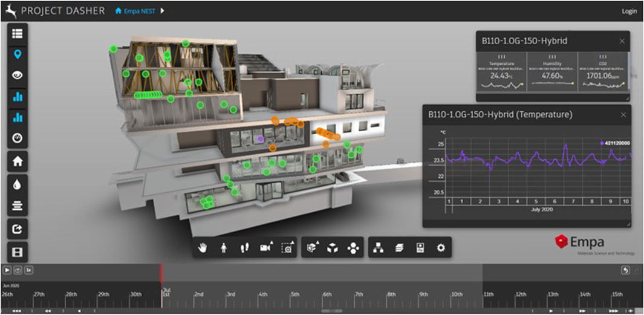The width and height of the screenshot is (644, 315).
Task: Open the model browser tree icon
Action: pyautogui.click(x=378, y=248)
